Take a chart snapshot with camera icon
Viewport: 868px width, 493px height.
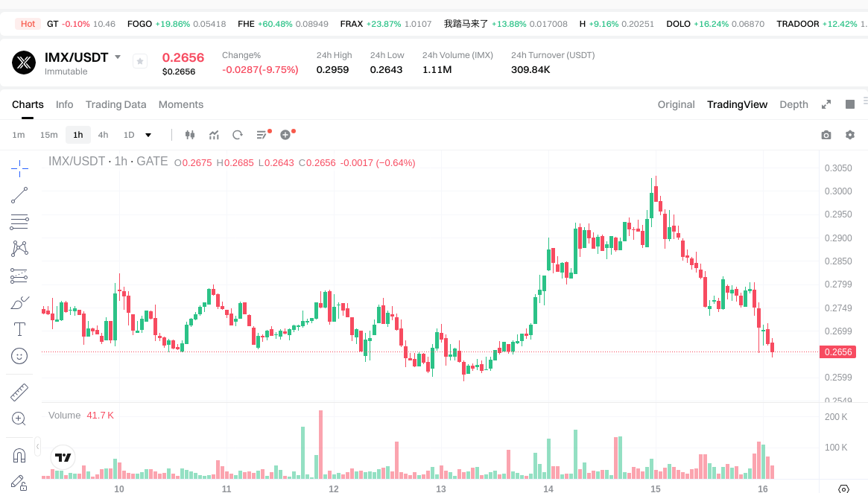click(x=826, y=135)
